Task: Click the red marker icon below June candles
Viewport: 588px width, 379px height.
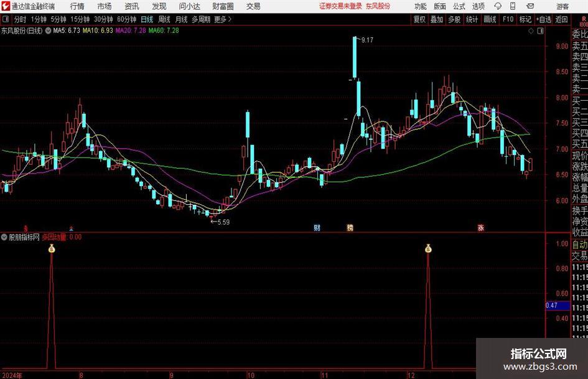Action: pyautogui.click(x=26, y=228)
